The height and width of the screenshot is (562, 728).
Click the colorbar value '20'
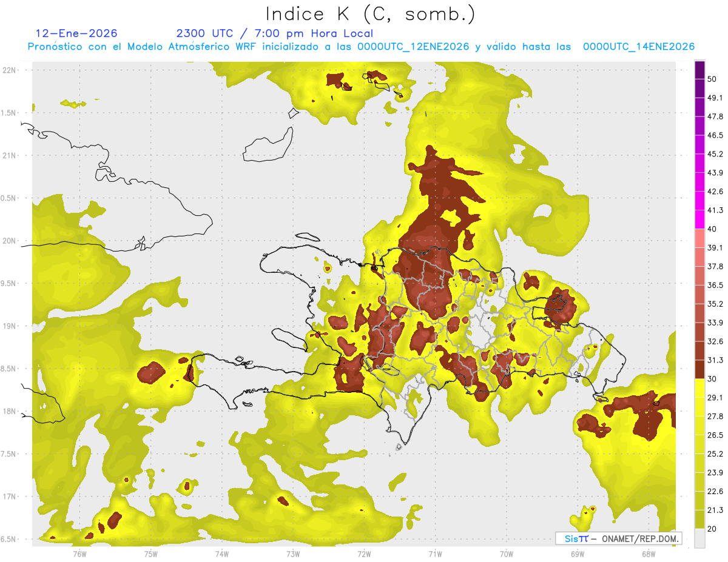712,529
